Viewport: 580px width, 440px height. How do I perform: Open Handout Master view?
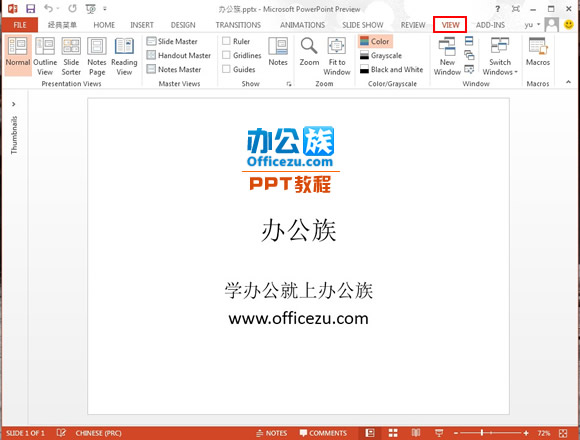tap(179, 55)
